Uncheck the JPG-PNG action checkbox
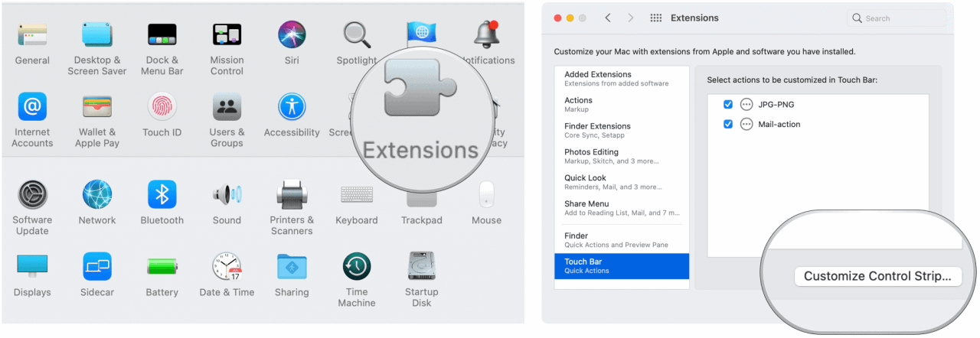 click(728, 104)
